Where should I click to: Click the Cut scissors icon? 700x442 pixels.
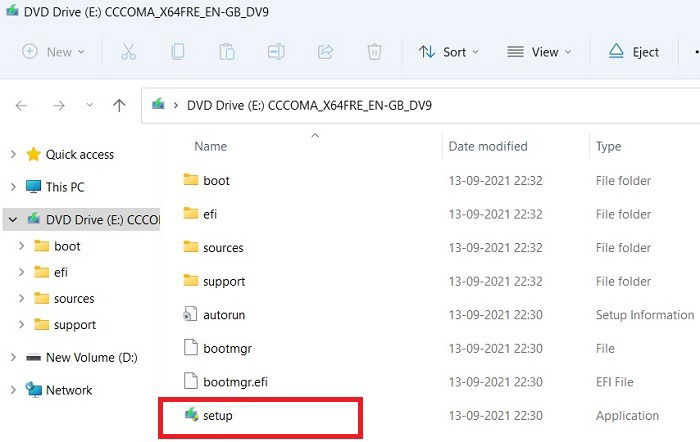pyautogui.click(x=129, y=52)
